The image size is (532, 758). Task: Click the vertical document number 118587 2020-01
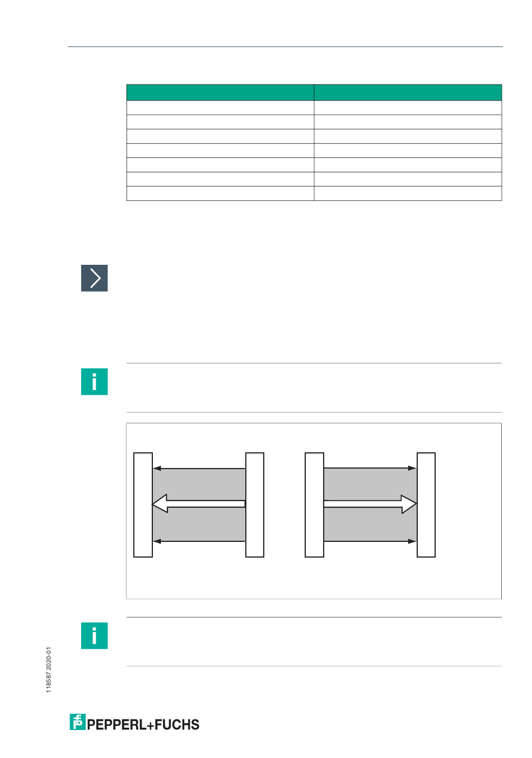click(49, 670)
